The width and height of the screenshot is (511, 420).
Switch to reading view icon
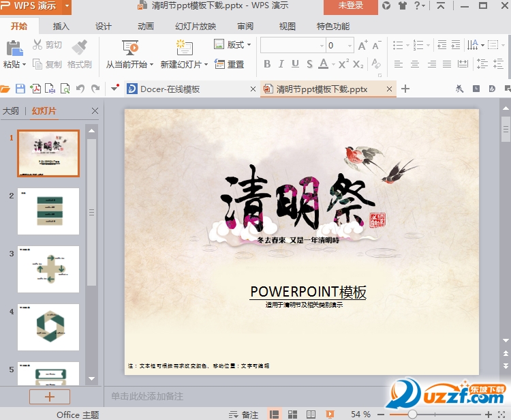click(311, 415)
